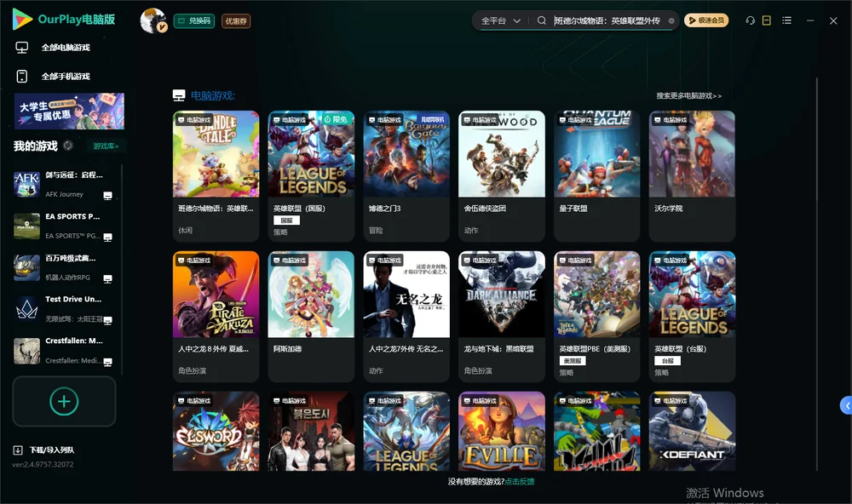The image size is (852, 504).
Task: Open the list menu icon in title bar
Action: (786, 20)
